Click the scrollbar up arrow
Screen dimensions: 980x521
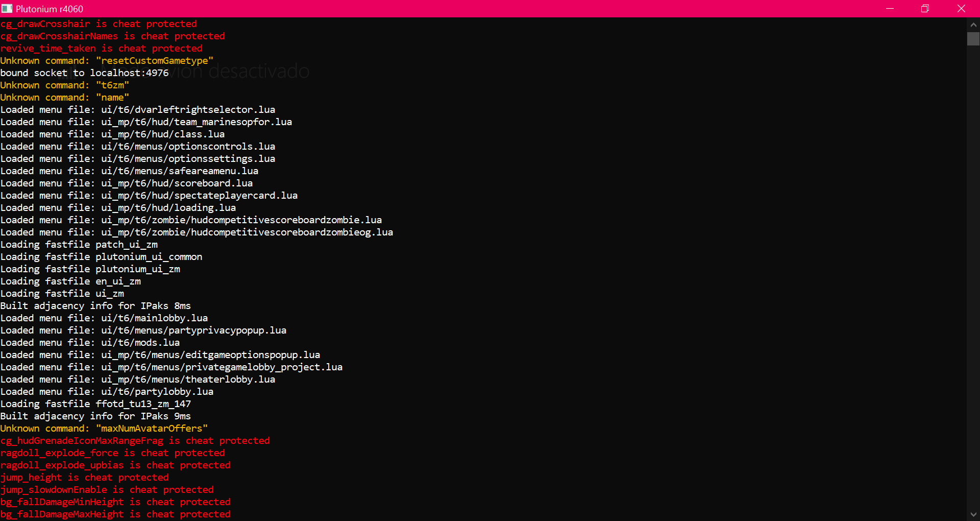tap(973, 24)
